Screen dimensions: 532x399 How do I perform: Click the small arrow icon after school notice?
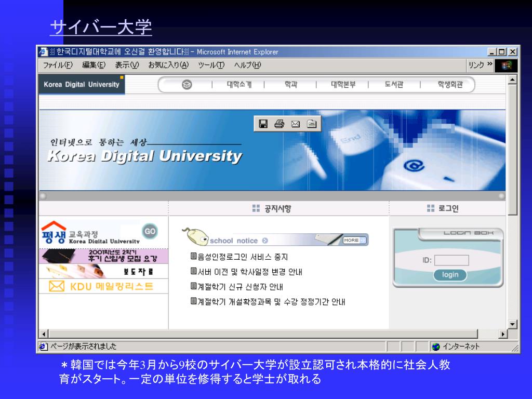tap(265, 241)
